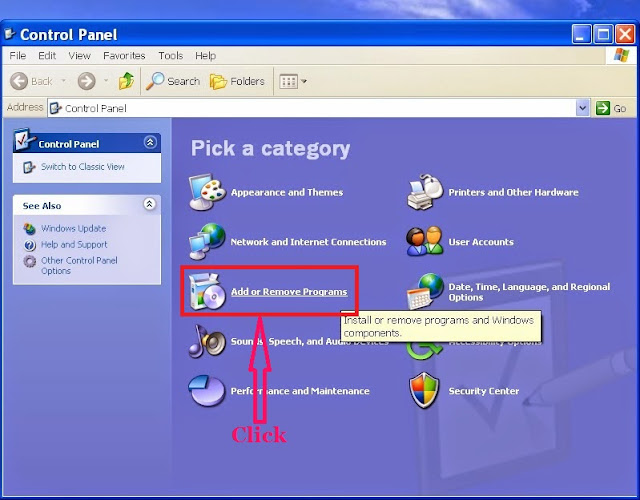The height and width of the screenshot is (500, 640).
Task: Collapse the See Also sidebar section
Action: point(150,204)
